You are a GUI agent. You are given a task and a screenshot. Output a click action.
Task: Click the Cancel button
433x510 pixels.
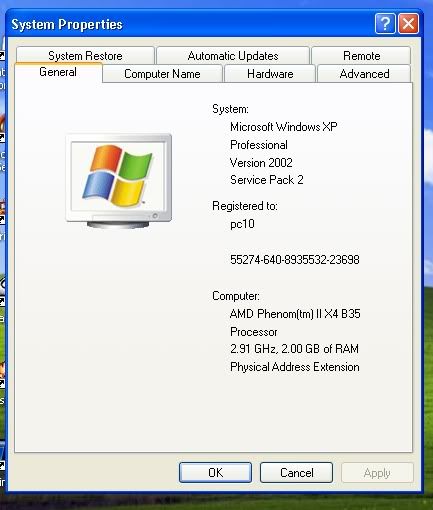click(296, 472)
